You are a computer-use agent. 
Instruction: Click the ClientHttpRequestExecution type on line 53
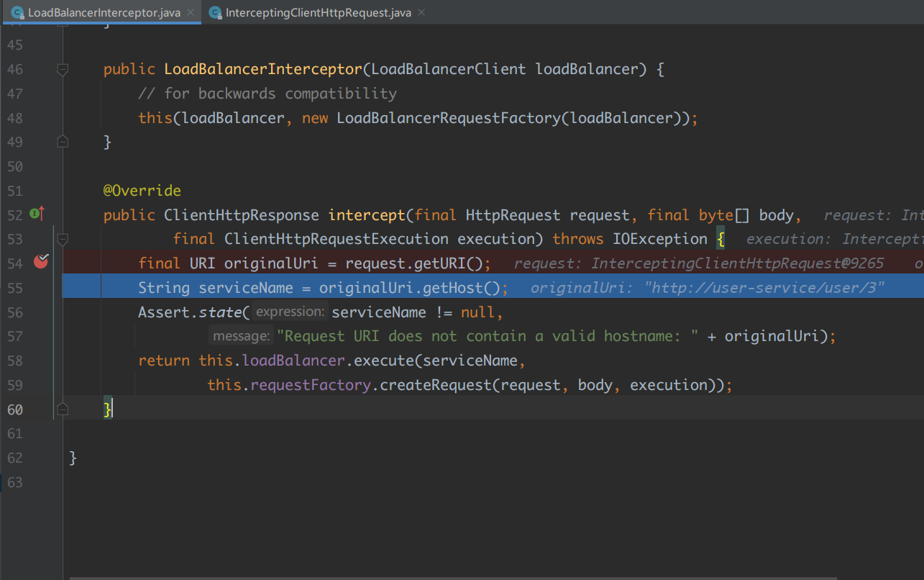(337, 239)
